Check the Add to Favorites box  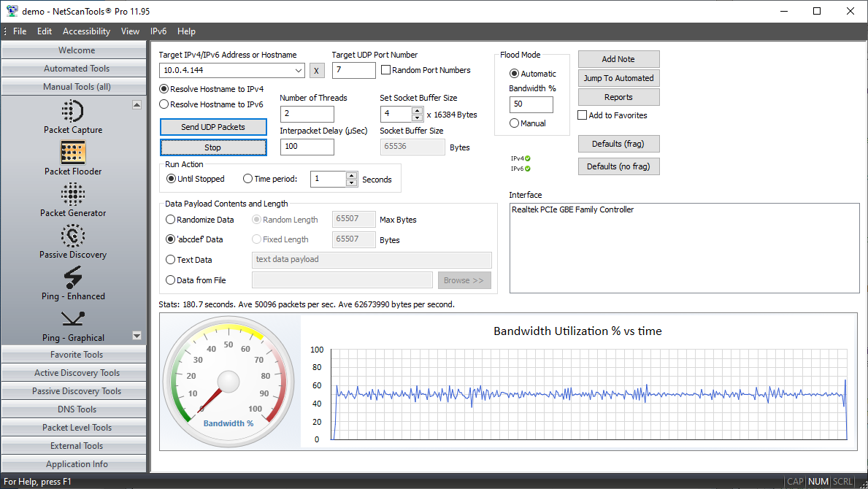click(x=583, y=115)
